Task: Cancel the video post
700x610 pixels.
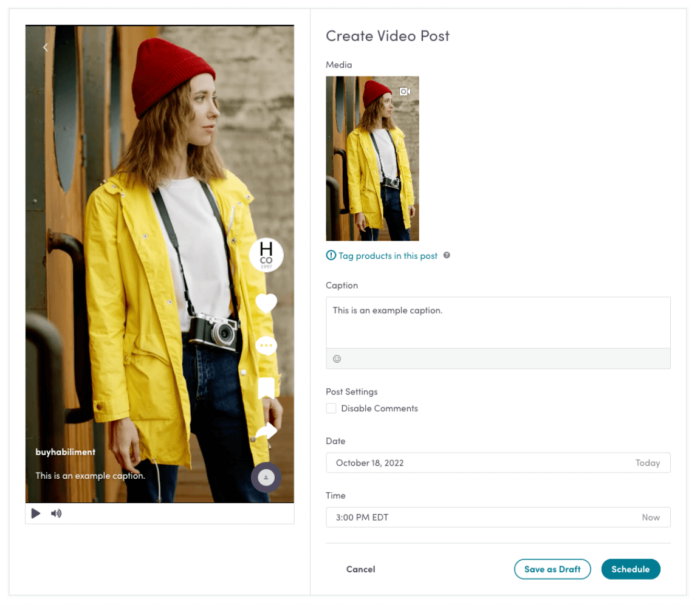Action: click(361, 569)
